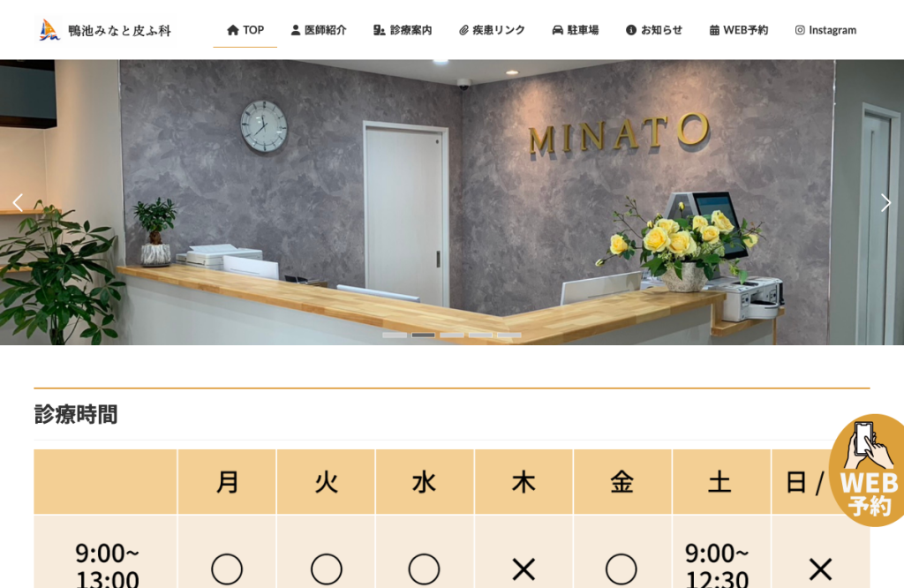Click the info icon beside お知らせ
This screenshot has height=588, width=904.
point(631,30)
